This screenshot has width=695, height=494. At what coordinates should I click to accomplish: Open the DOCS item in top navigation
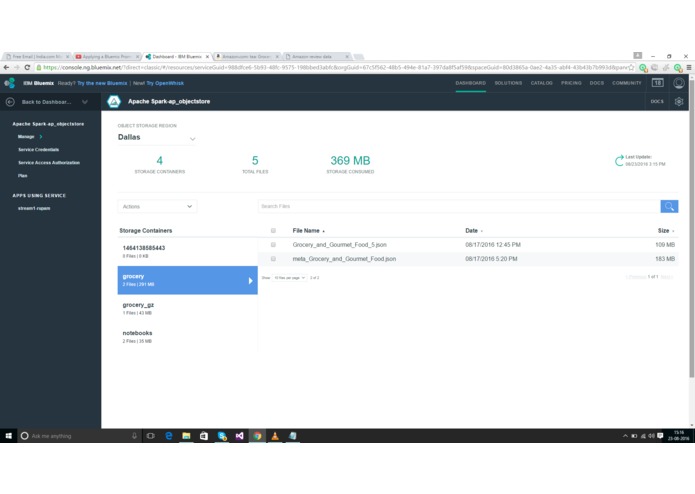tap(597, 83)
